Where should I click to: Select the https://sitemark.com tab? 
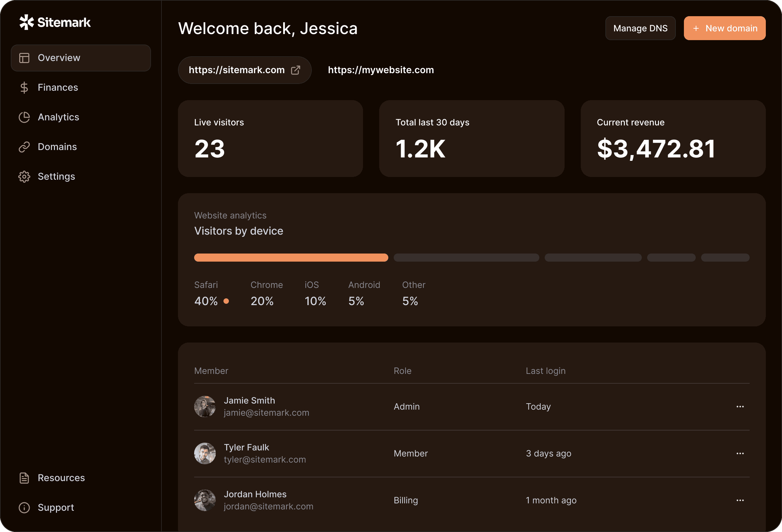click(245, 69)
